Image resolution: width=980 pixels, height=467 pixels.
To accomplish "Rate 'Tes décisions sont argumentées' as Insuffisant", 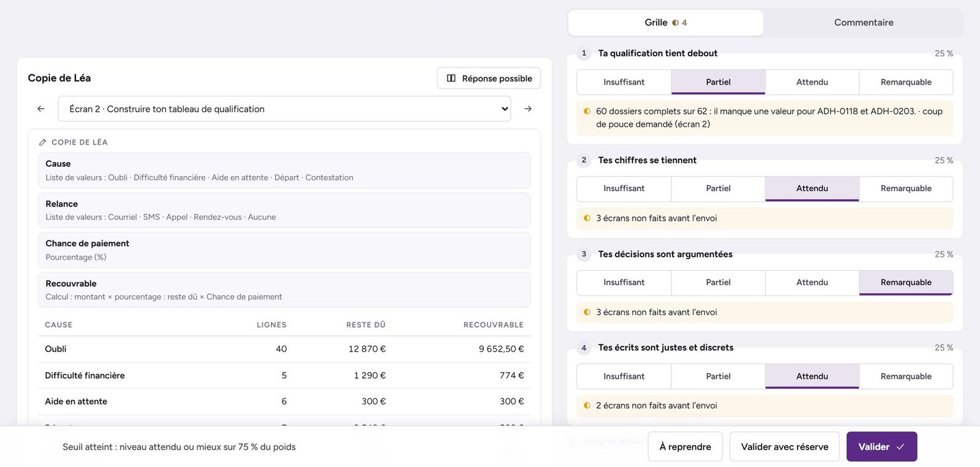I will pyautogui.click(x=624, y=283).
